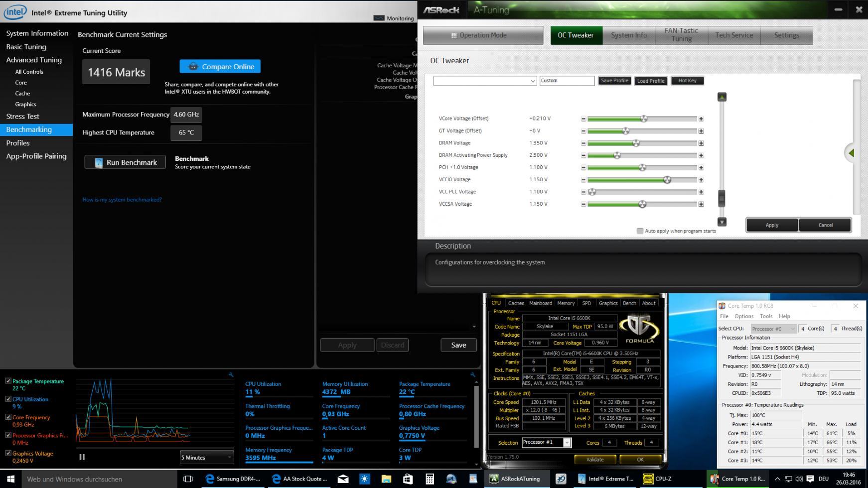Click Save Profile in A-Tuning
The width and height of the screenshot is (868, 488).
(x=614, y=81)
